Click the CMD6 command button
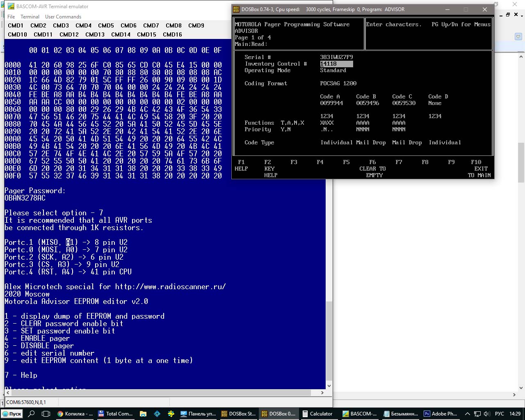This screenshot has height=420, width=525. point(128,25)
